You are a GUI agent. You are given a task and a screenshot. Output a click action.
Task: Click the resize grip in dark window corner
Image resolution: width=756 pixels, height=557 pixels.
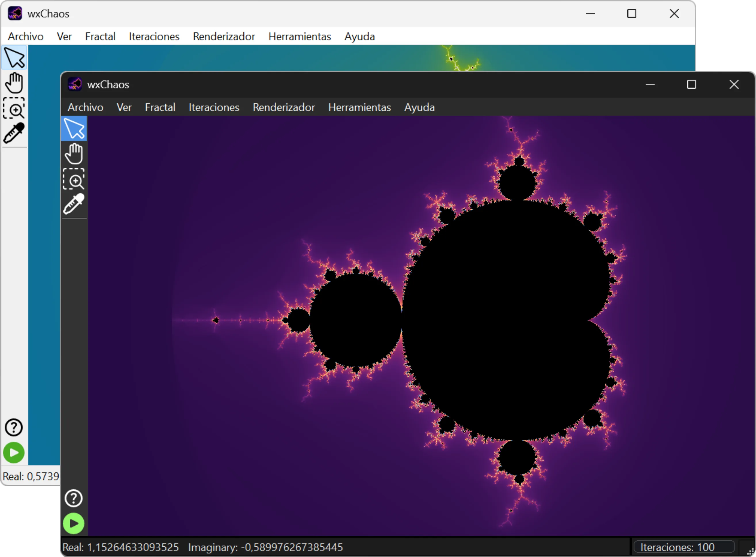tap(750, 551)
